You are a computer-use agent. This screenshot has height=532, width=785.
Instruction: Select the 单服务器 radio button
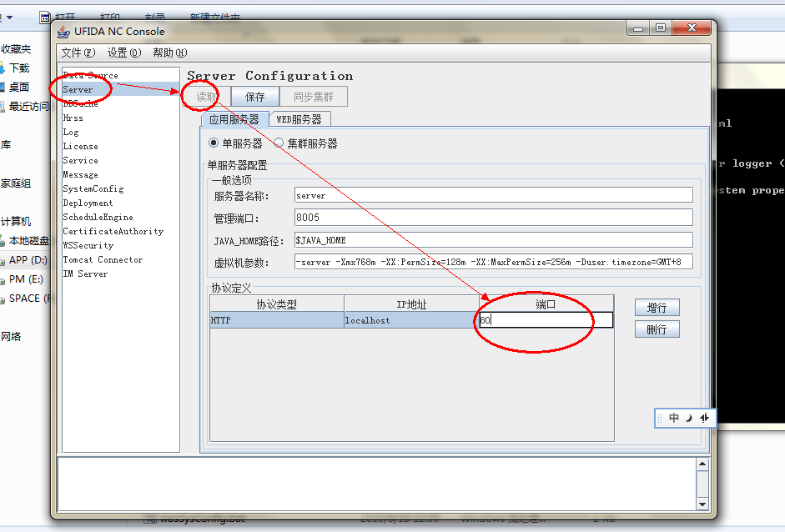pyautogui.click(x=214, y=143)
